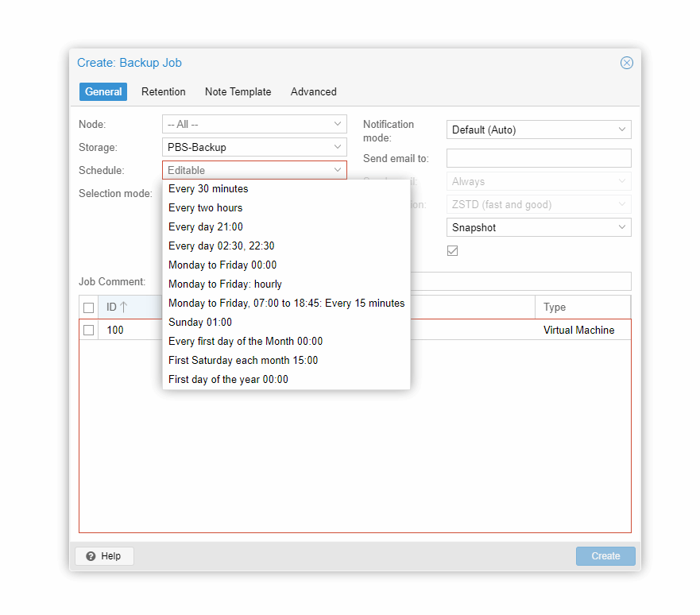
Task: Expand the Node dropdown
Action: [338, 124]
